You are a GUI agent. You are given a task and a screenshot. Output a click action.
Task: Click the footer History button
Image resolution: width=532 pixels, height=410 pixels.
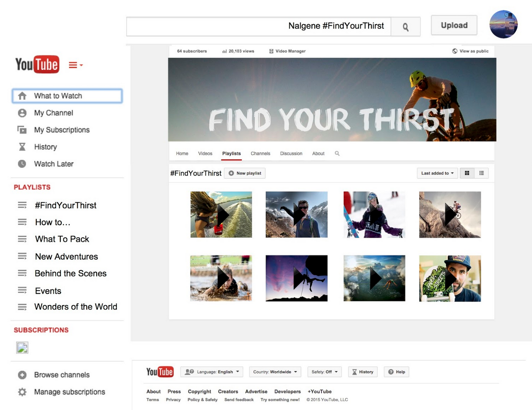363,372
